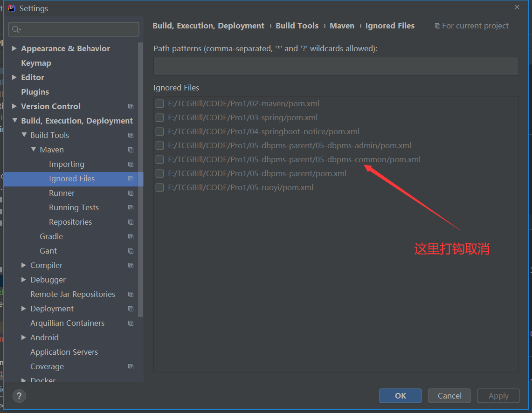Click project-level icon beside Remote Jar Repositories
Screen dimensions: 532x413
[131, 294]
